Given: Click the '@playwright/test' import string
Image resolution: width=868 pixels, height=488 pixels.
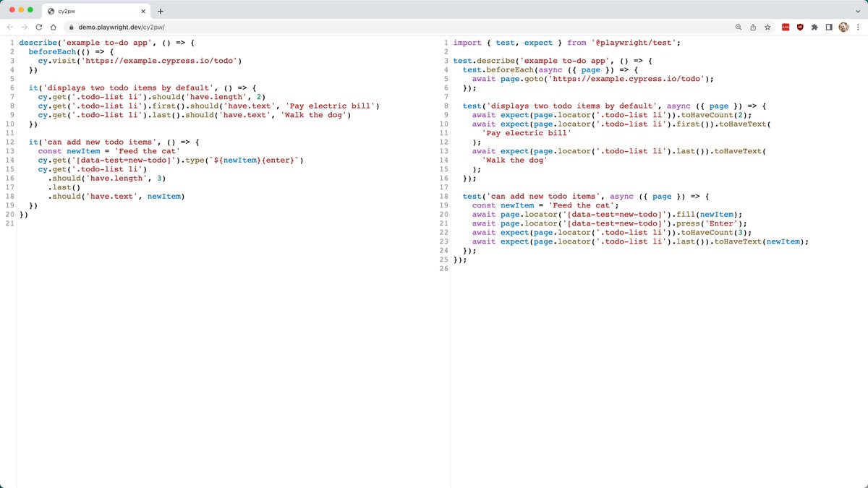Looking at the screenshot, I should tap(633, 43).
